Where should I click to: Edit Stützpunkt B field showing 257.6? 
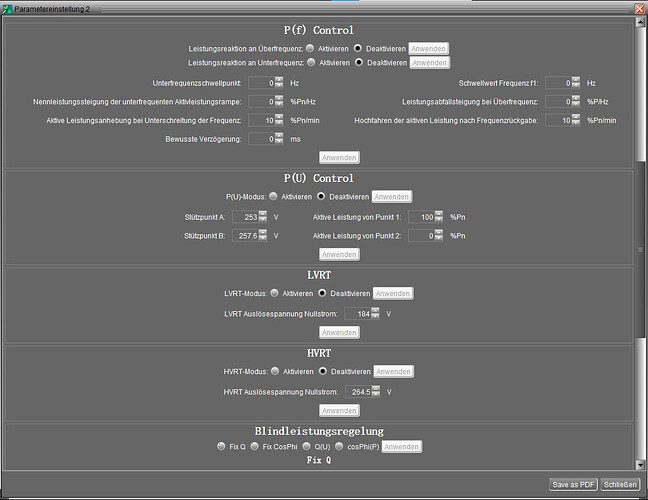tap(245, 236)
